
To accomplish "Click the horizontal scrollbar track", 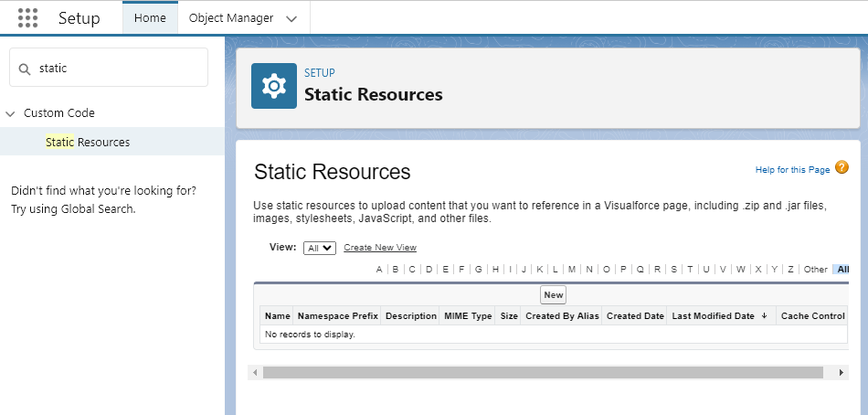I will pos(548,373).
